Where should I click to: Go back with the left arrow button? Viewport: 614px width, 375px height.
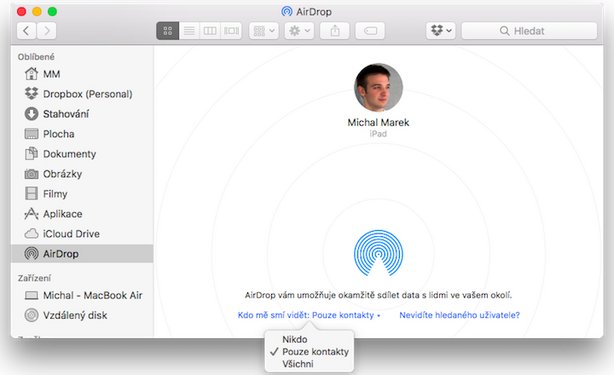(x=26, y=31)
